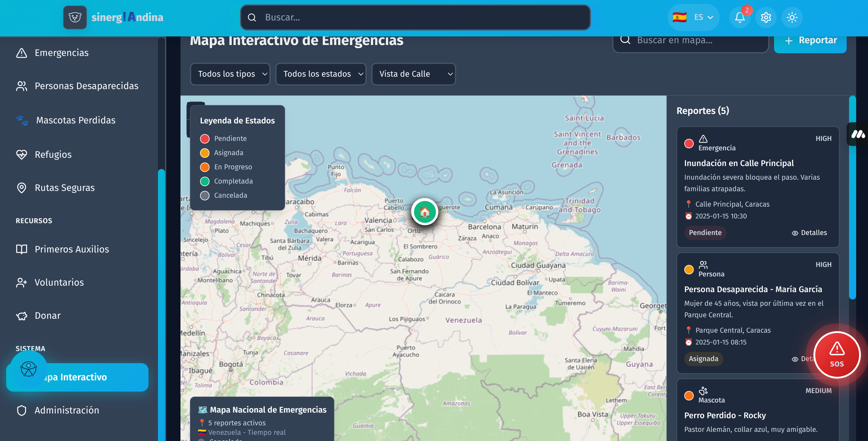The width and height of the screenshot is (868, 441).
Task: Click the side panel tab at right edge
Action: (x=858, y=134)
